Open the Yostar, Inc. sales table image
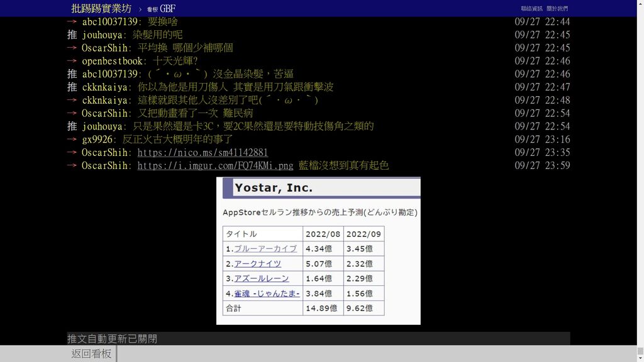The image size is (644, 362). pyautogui.click(x=318, y=251)
